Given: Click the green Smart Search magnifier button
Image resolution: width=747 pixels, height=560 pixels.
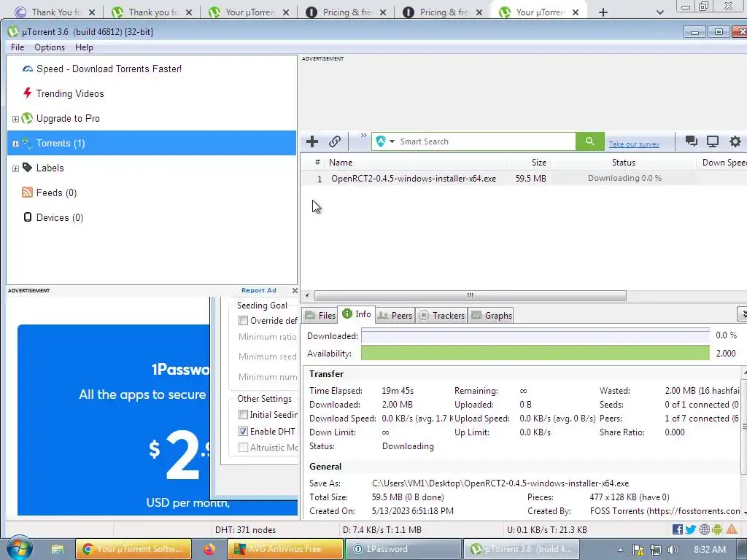Looking at the screenshot, I should (589, 141).
